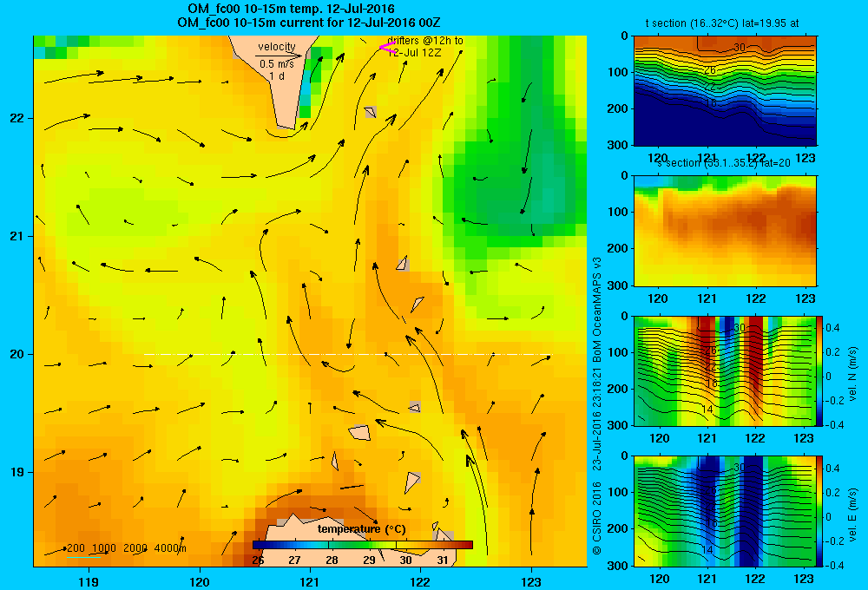Click the 'drifters @12h to' legend text
The image size is (868, 590).
pyautogui.click(x=425, y=41)
